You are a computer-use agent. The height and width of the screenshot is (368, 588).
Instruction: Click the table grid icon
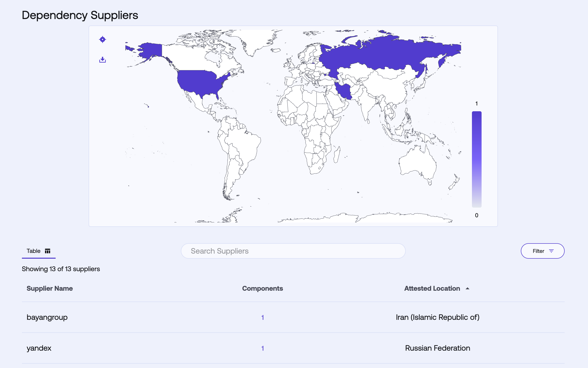click(x=48, y=251)
